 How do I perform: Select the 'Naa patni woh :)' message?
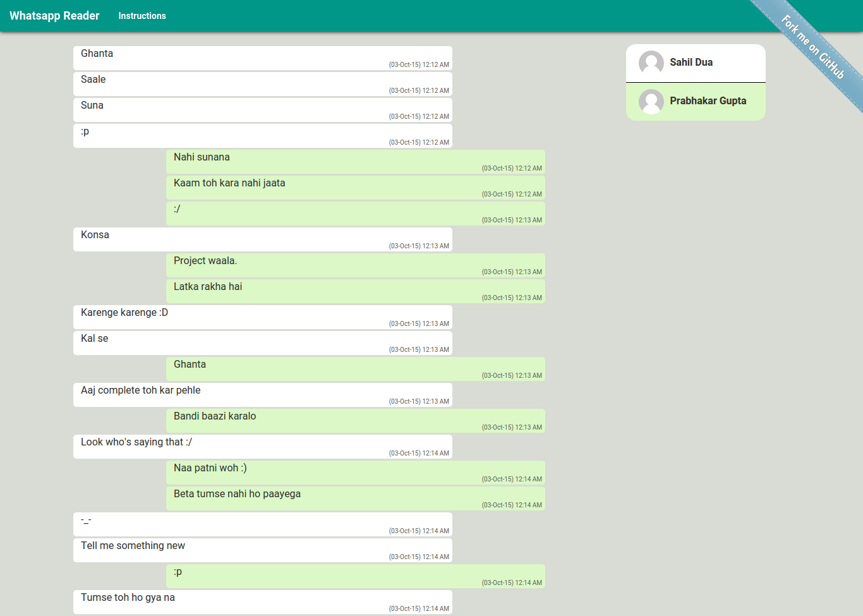coord(355,473)
